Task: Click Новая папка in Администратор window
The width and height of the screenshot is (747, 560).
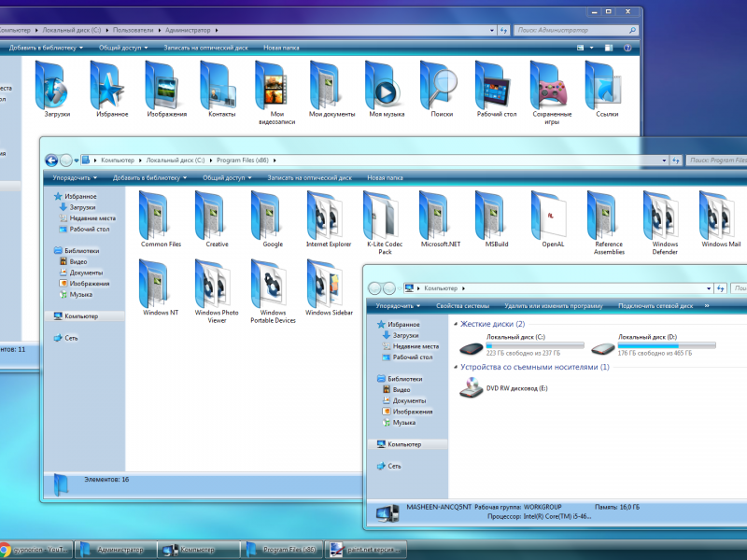Action: tap(281, 48)
